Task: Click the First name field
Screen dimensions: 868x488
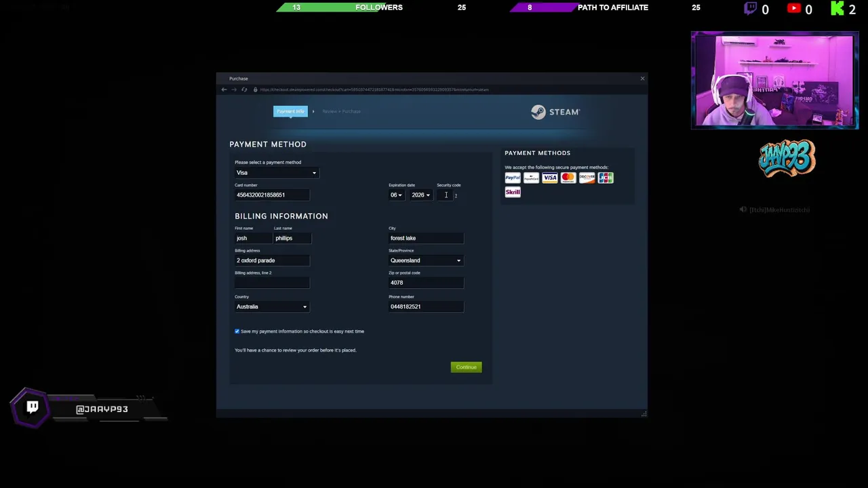Action: point(253,238)
